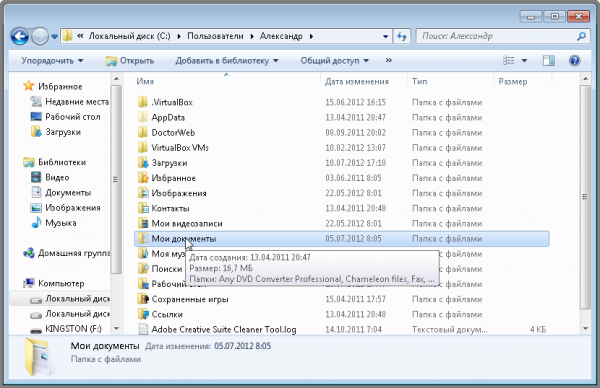
Task: Open the view options dropdown arrow
Action: click(524, 60)
